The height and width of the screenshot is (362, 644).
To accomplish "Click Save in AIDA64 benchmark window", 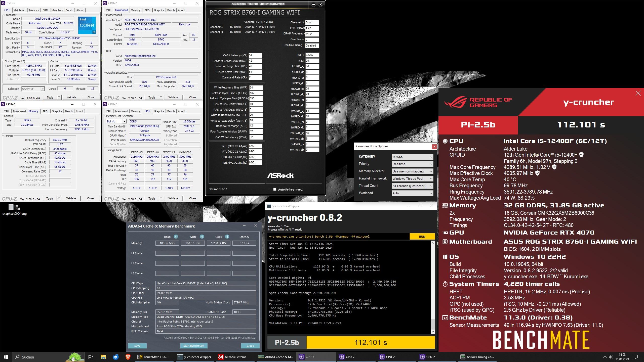I will [137, 346].
